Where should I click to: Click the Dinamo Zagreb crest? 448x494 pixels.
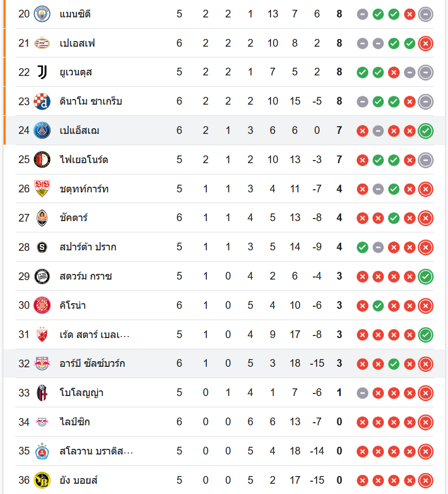(x=42, y=102)
